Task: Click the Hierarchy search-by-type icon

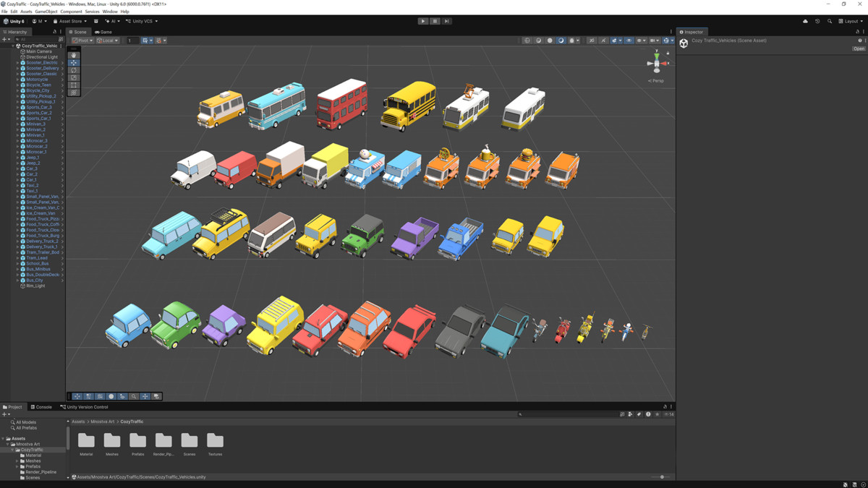Action: point(61,39)
